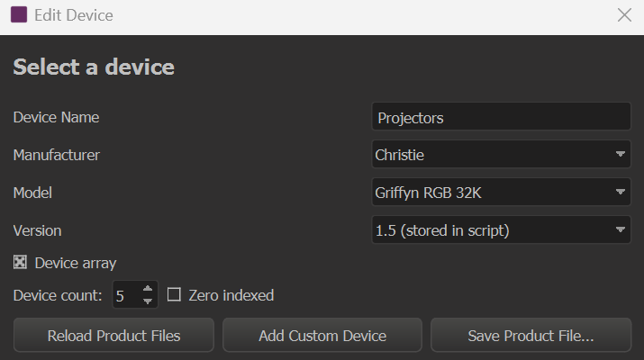Click the Select a device heading
Viewport: 644px width, 360px height.
point(94,67)
